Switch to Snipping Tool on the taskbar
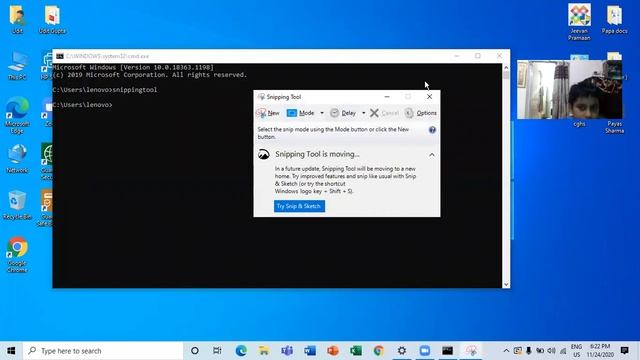The height and width of the screenshot is (360, 640). coord(471,351)
